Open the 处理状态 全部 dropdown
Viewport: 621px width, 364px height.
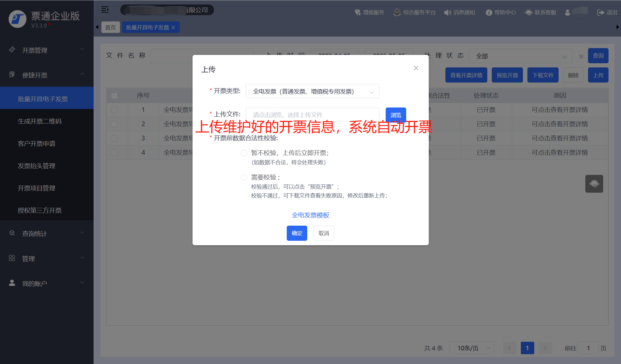pyautogui.click(x=521, y=56)
